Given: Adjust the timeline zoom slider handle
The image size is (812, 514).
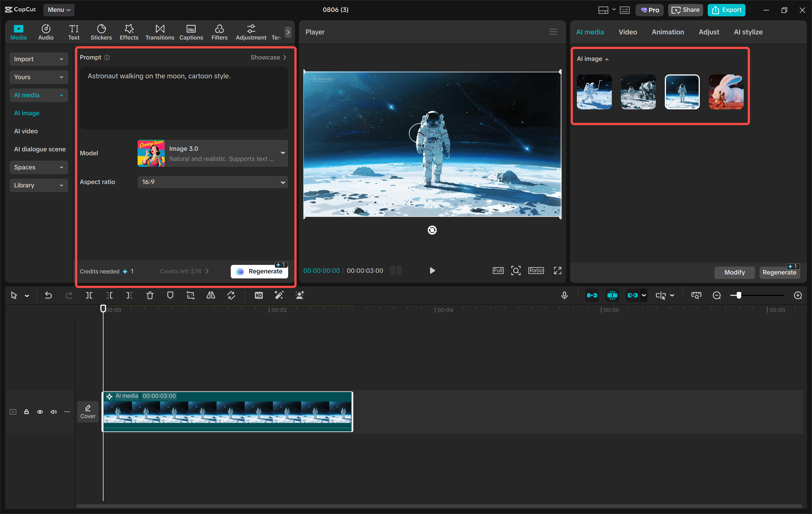Looking at the screenshot, I should click(738, 296).
